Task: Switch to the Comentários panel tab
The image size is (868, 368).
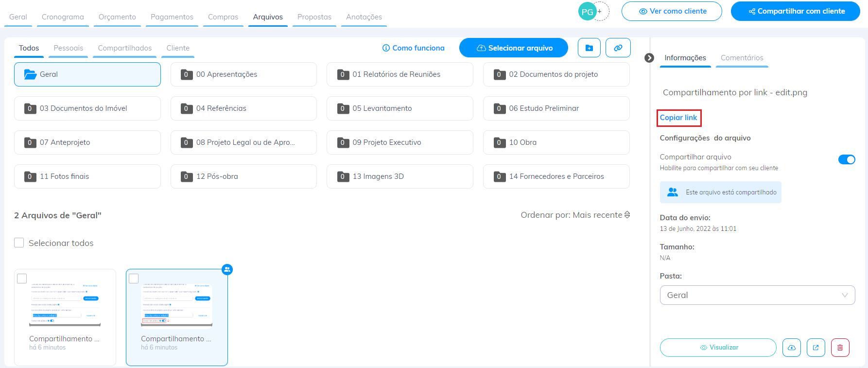Action: pos(742,58)
